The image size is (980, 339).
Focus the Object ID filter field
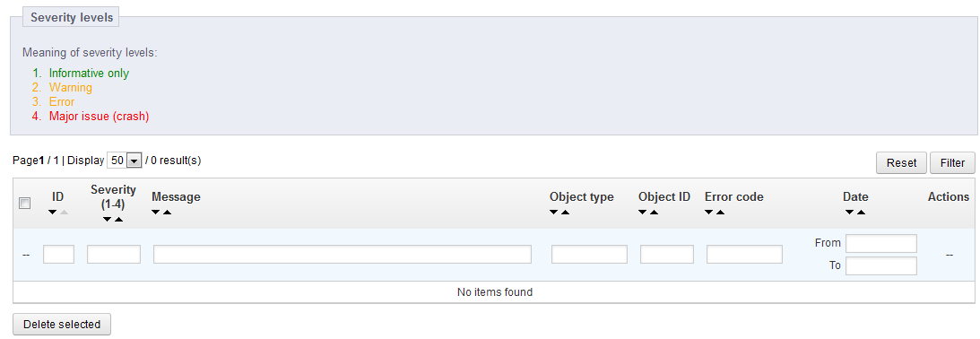(667, 254)
